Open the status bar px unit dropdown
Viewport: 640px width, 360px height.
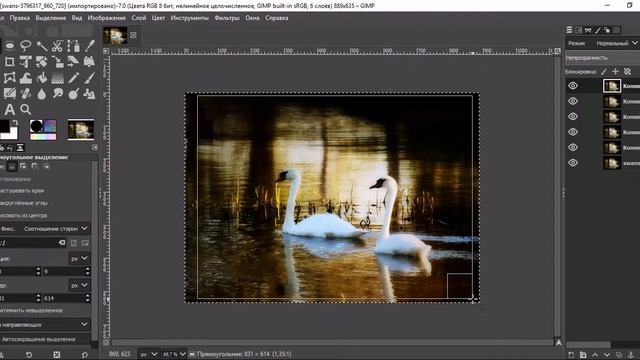[x=149, y=354]
